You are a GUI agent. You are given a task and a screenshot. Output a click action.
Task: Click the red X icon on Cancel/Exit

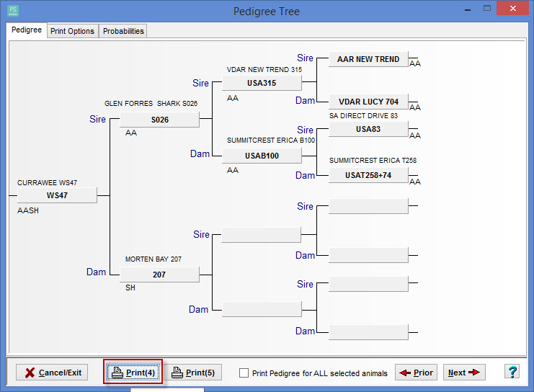pos(30,373)
